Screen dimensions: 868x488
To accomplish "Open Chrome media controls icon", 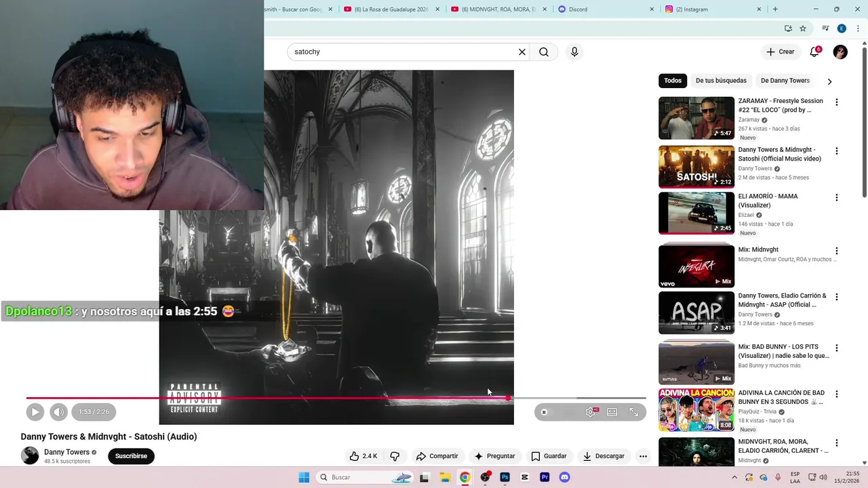I will 825,28.
